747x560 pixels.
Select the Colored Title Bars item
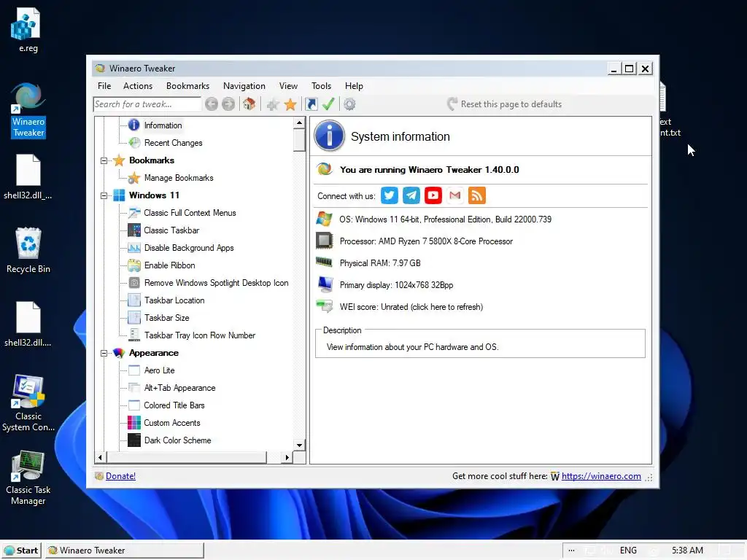[x=174, y=405]
